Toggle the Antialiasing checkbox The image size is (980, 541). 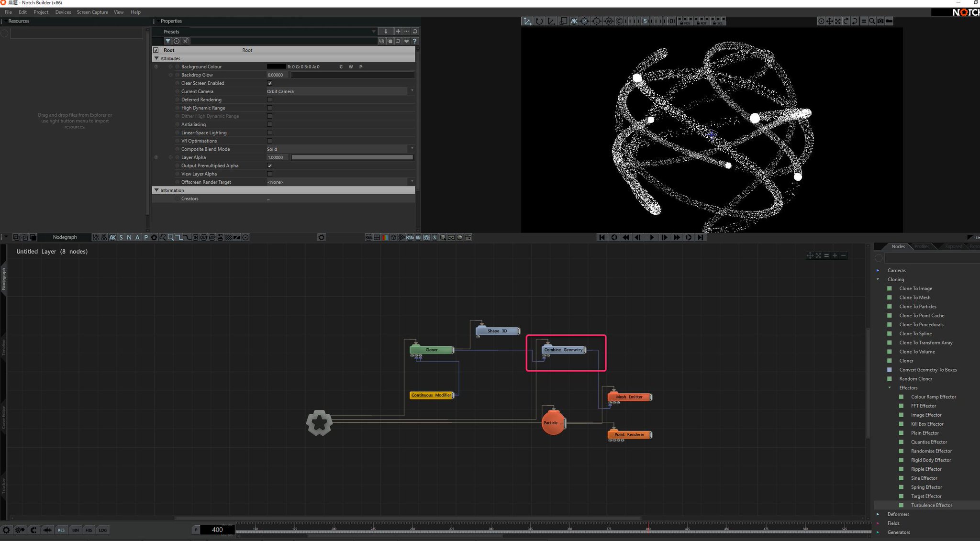269,124
